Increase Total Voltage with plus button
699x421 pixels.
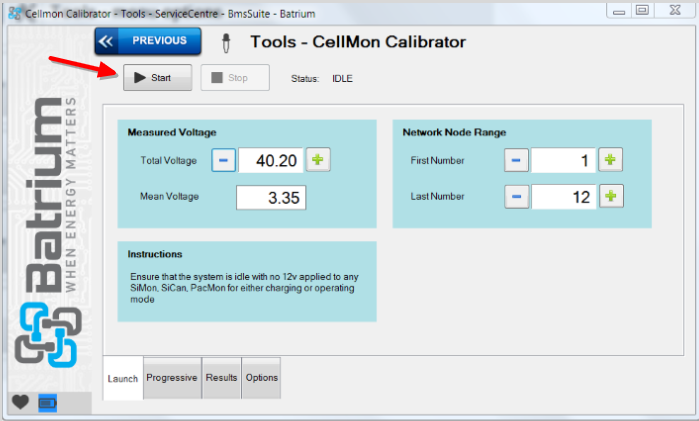[x=317, y=160]
